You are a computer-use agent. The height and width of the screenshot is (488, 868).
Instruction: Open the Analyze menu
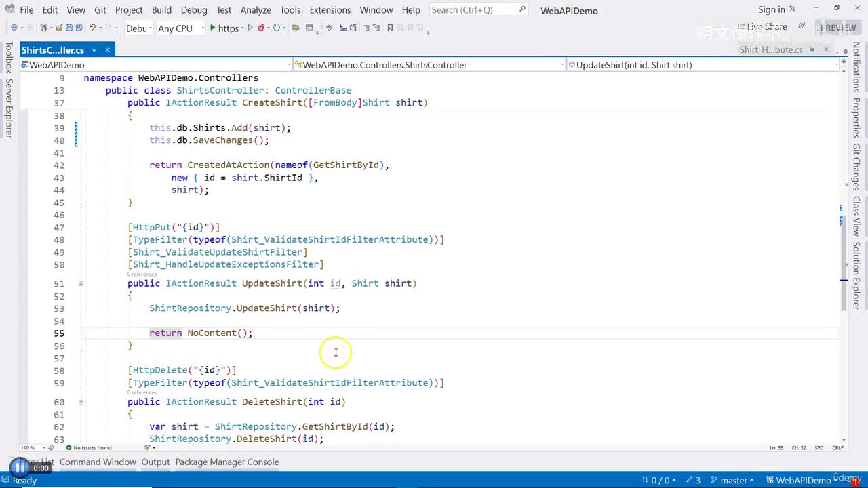click(x=256, y=9)
